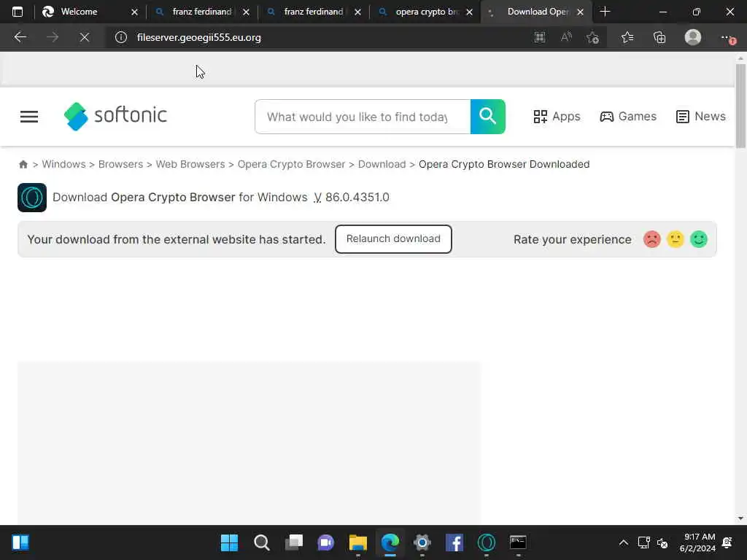Follow the Opera Crypto Browser breadcrumb link
Image resolution: width=747 pixels, height=560 pixels.
[291, 164]
